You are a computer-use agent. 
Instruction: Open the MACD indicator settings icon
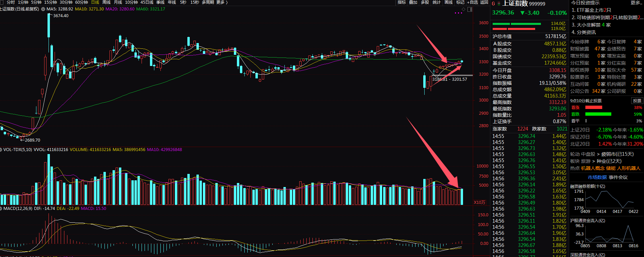pos(1,209)
